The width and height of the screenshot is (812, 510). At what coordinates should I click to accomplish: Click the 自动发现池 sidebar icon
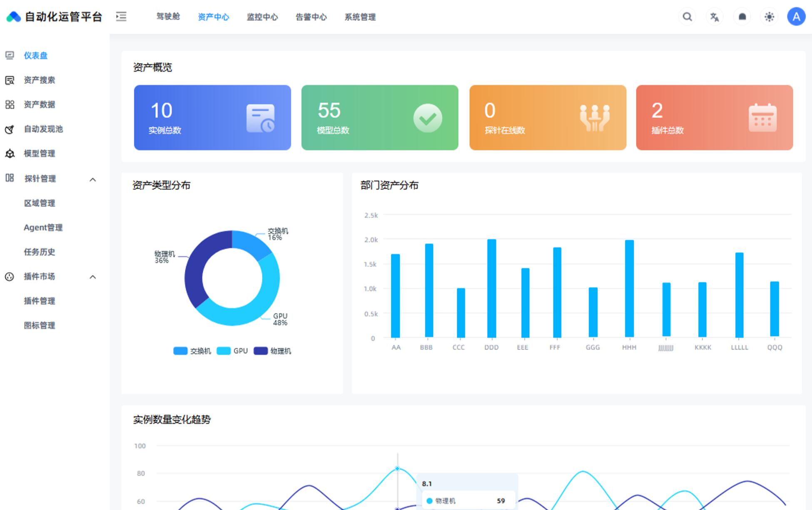(10, 129)
